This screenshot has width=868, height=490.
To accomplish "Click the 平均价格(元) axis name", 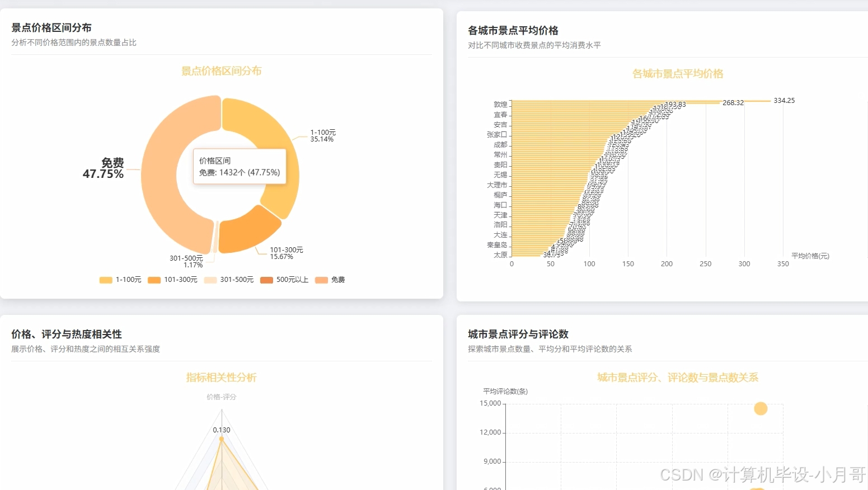I will click(x=810, y=256).
